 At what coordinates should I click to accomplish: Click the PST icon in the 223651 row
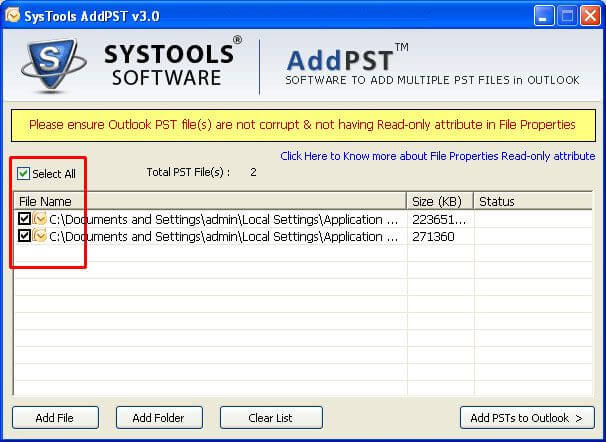pyautogui.click(x=39, y=219)
